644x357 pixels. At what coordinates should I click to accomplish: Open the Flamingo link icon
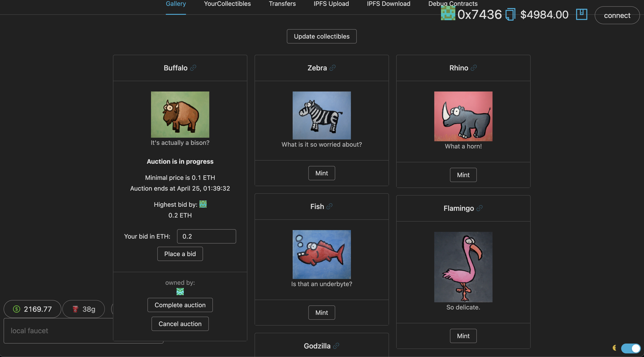479,208
